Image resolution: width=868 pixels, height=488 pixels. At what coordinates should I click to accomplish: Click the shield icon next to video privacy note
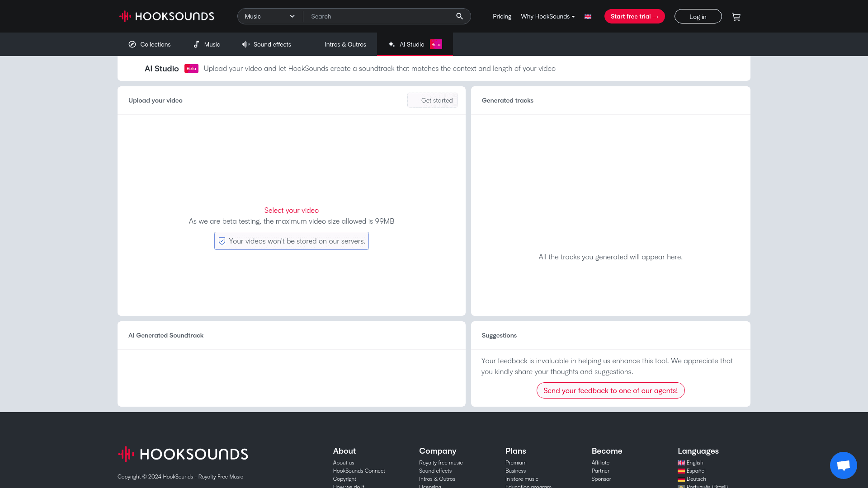tap(222, 241)
